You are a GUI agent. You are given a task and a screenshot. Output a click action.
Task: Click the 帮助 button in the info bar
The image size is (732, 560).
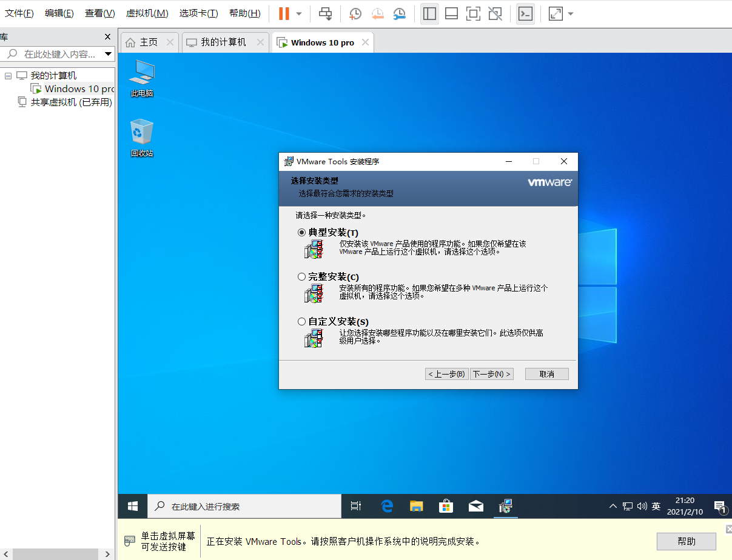click(x=687, y=541)
